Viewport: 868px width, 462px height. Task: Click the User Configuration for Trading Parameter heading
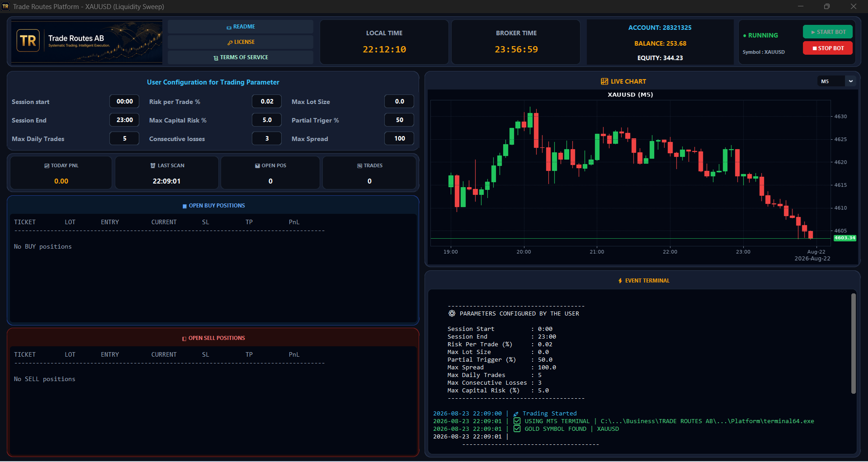(213, 82)
